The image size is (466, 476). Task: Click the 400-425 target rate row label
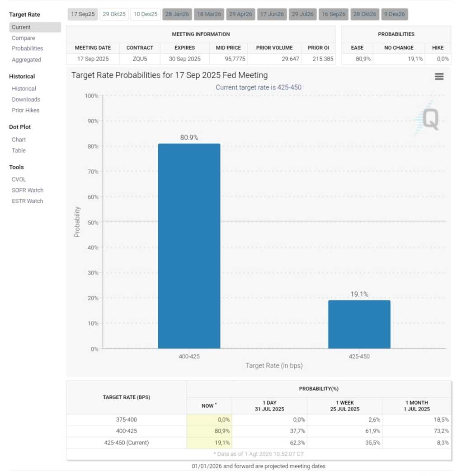127,431
